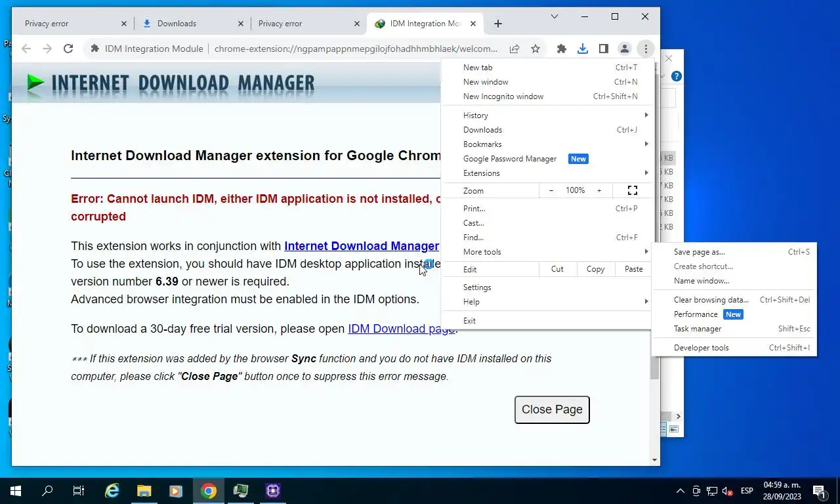Screen dimensions: 840x504
Task: Click the muted volume tray icon
Action: pos(728,491)
